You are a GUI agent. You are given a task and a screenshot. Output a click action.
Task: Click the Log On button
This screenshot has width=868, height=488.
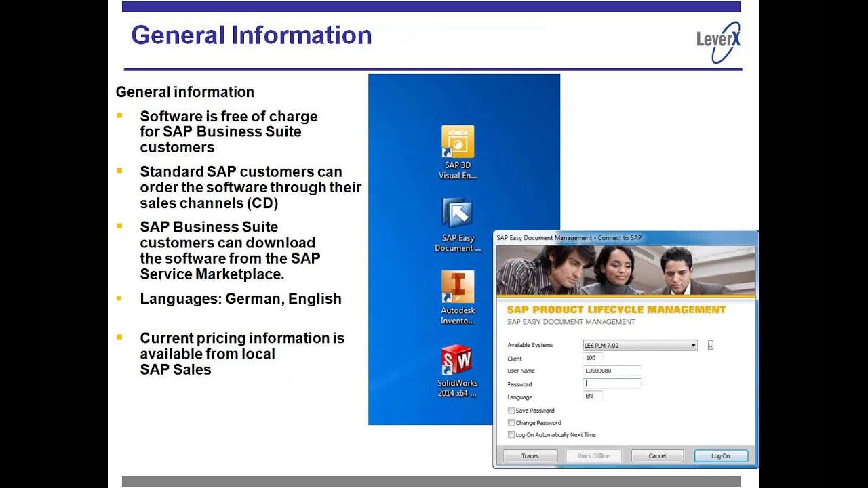point(721,456)
